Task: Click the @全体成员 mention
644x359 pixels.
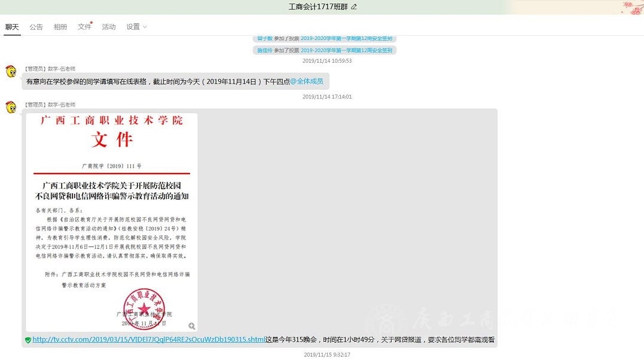Action: 306,81
